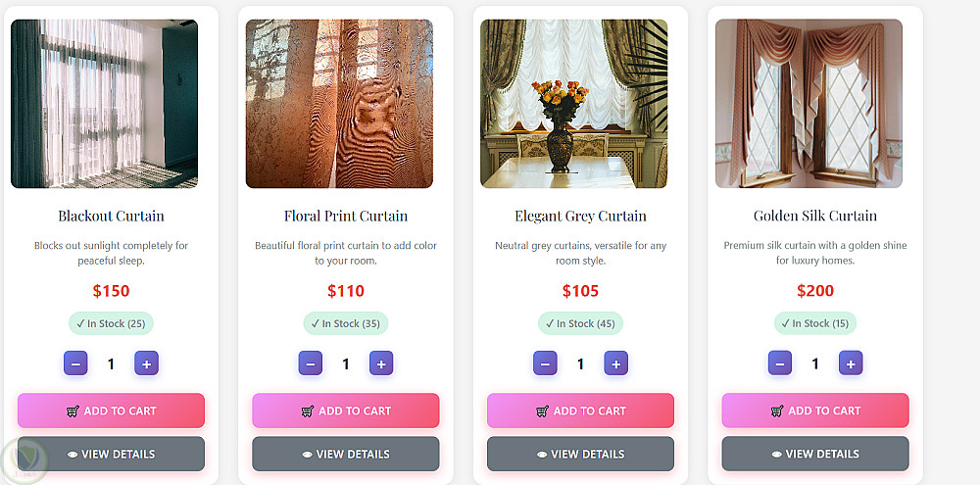Decrease quantity for Blackout Curtain
Viewport: 980px width, 485px height.
point(75,364)
